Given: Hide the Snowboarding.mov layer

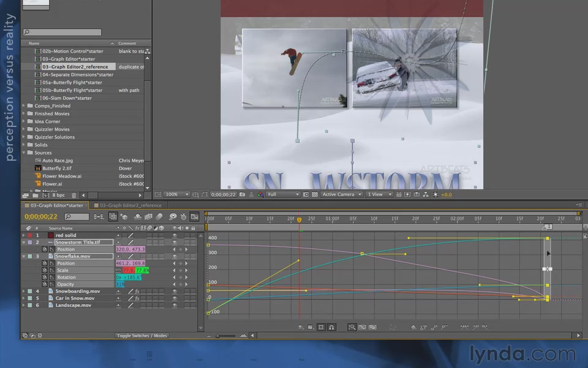Looking at the screenshot, I should tap(175, 291).
